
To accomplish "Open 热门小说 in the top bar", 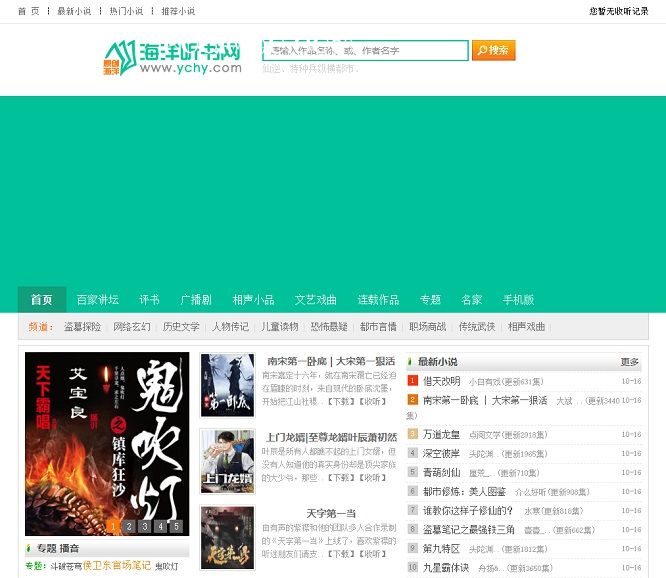I will (x=125, y=11).
